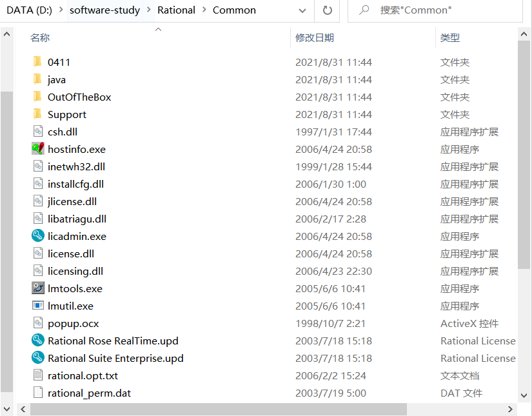This screenshot has width=532, height=416.
Task: Go to software-study in breadcrumb
Action: pyautogui.click(x=104, y=10)
